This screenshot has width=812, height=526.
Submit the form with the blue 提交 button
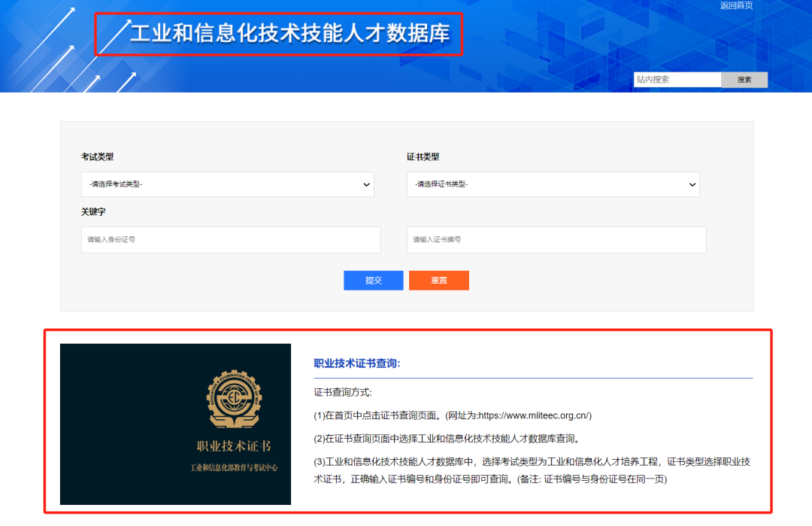[x=374, y=280]
